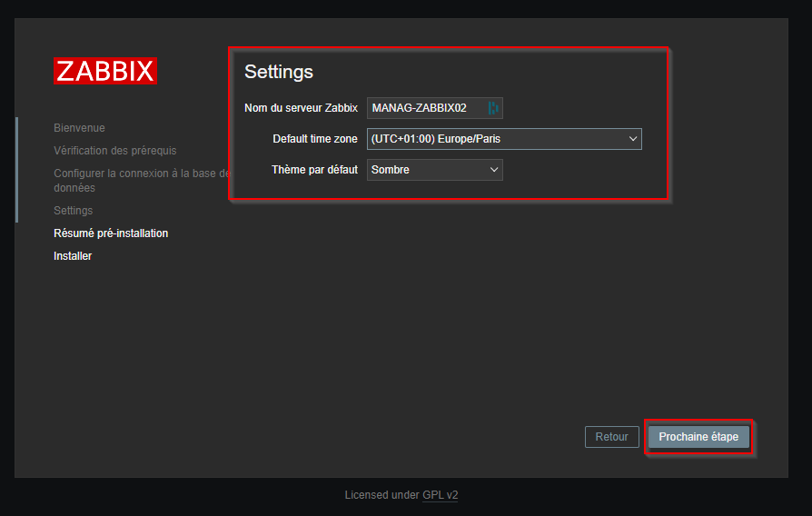Open the Default time zone dropdown
Image resolution: width=812 pixels, height=516 pixels.
coord(504,139)
